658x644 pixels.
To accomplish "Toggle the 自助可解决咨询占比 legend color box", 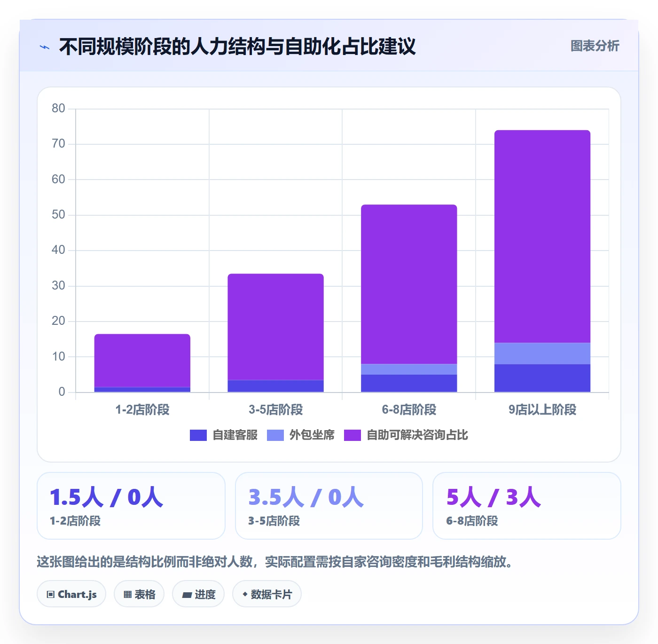I will [x=352, y=435].
